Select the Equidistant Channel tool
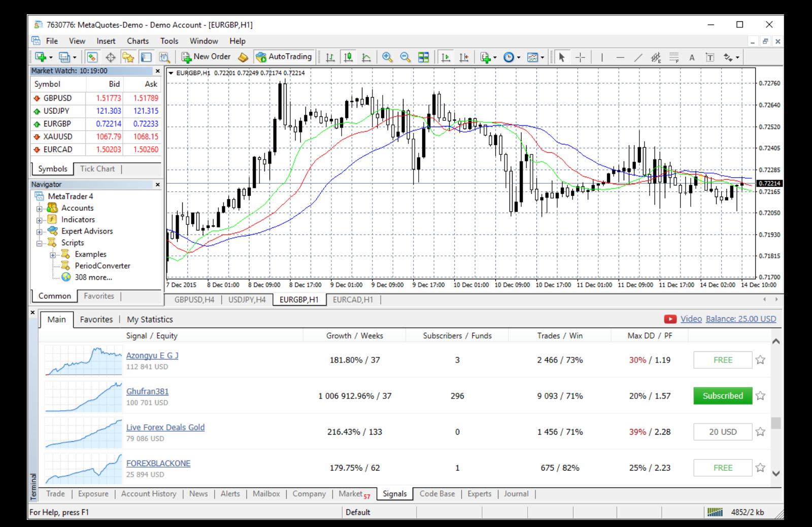 pyautogui.click(x=656, y=57)
